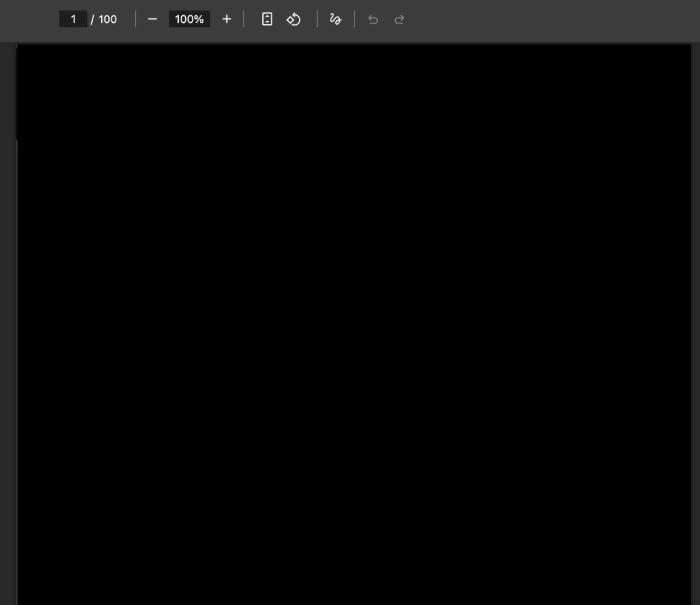Edit the current page number field

(73, 19)
